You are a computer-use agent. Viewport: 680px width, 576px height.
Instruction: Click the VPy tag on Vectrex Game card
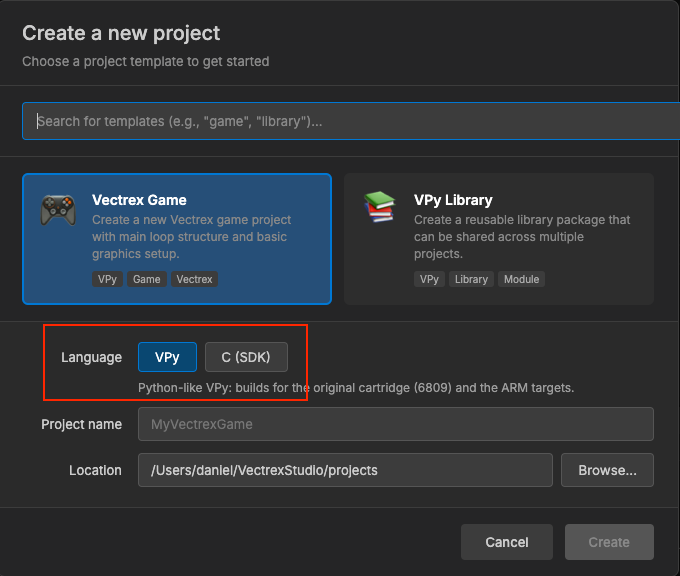tap(107, 279)
